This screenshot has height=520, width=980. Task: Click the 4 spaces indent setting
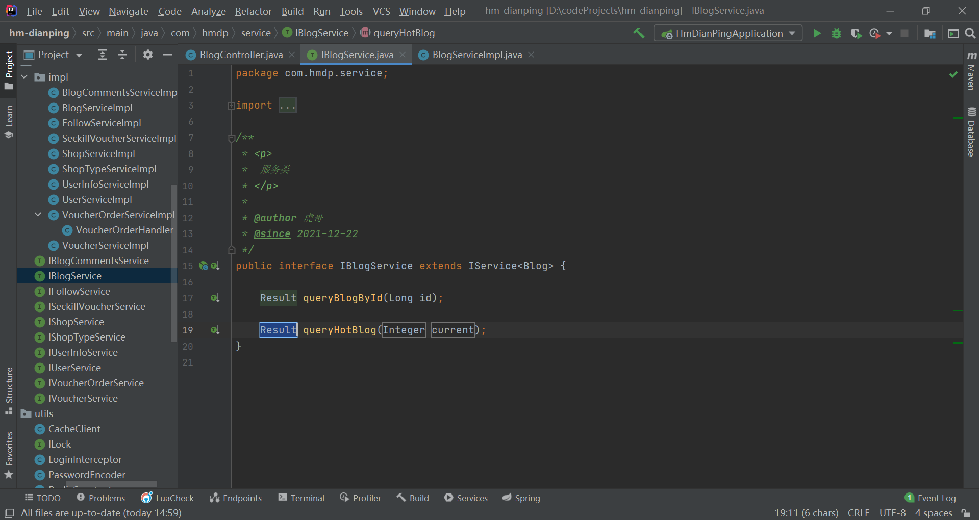click(x=934, y=513)
